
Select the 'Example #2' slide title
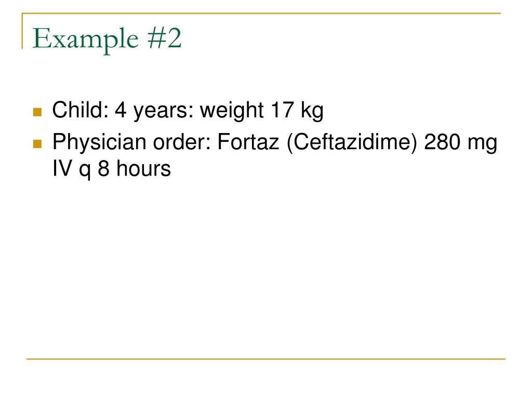click(x=107, y=39)
